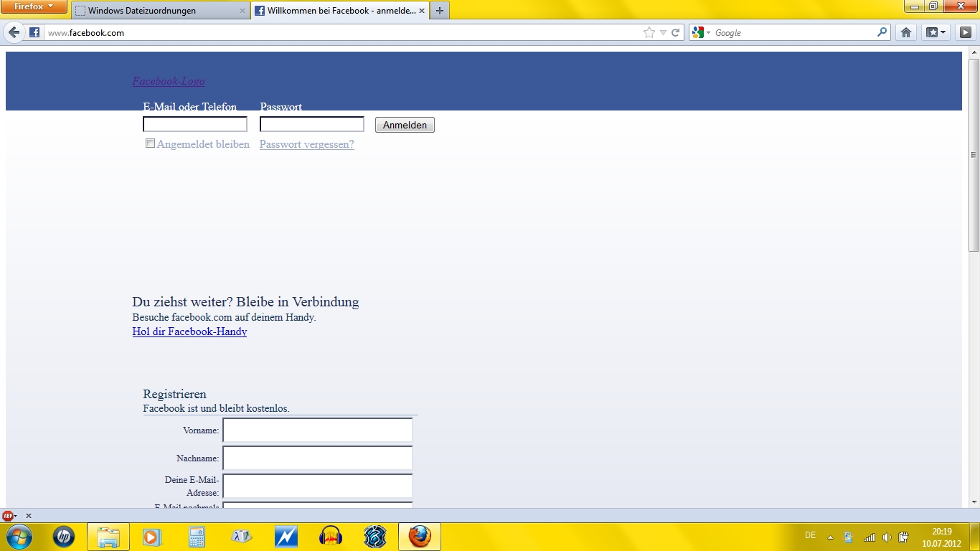
Task: Click the Firefox taskbar icon
Action: coord(420,537)
